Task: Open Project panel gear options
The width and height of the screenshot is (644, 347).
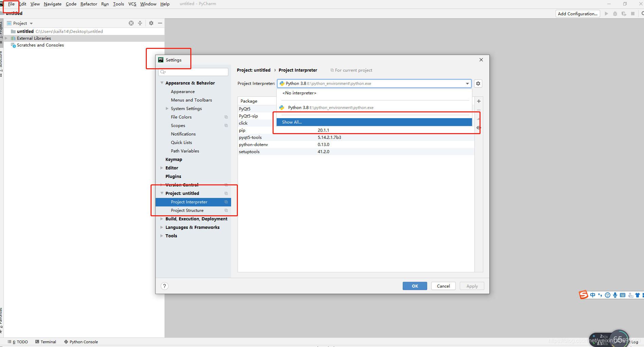Action: (x=151, y=23)
